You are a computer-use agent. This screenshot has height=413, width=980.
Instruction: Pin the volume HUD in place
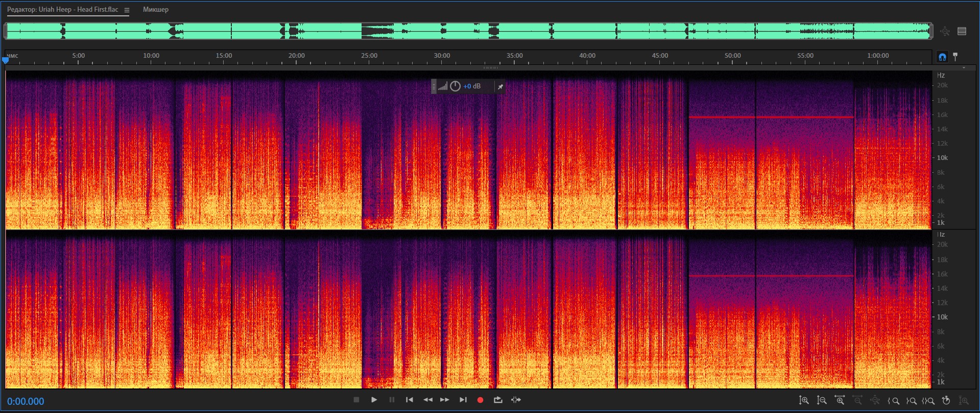pyautogui.click(x=500, y=87)
